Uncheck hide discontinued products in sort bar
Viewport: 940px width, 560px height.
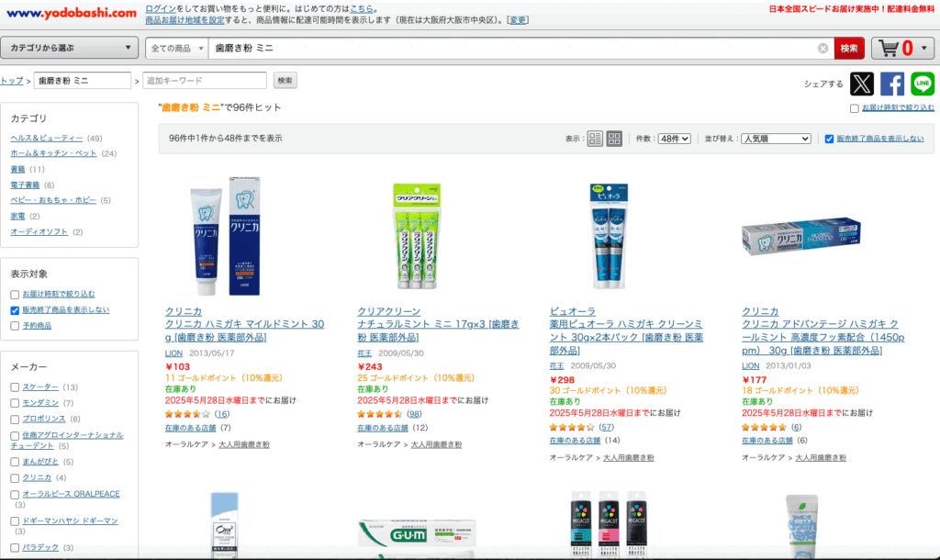click(829, 139)
